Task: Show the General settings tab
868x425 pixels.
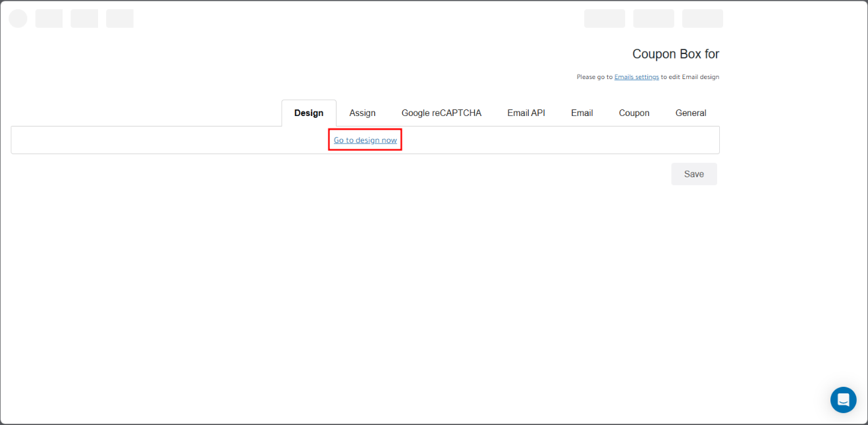Action: click(690, 113)
